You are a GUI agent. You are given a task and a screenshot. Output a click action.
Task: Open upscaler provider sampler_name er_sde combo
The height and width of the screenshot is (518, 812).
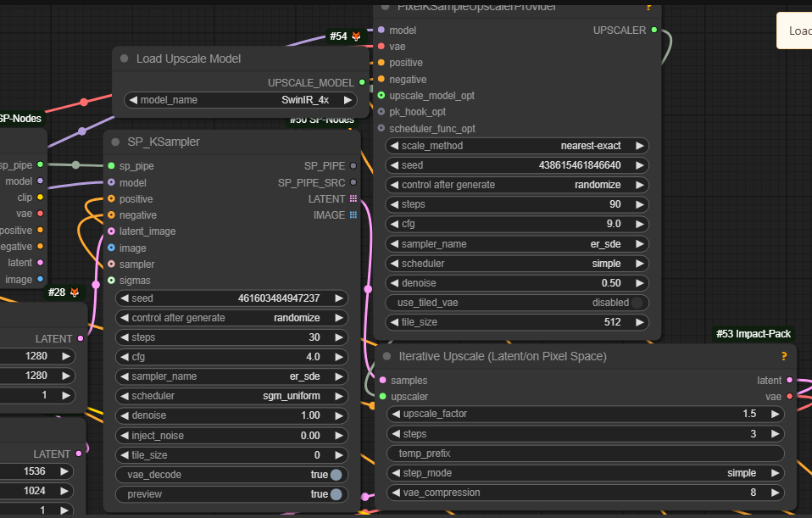pos(517,244)
